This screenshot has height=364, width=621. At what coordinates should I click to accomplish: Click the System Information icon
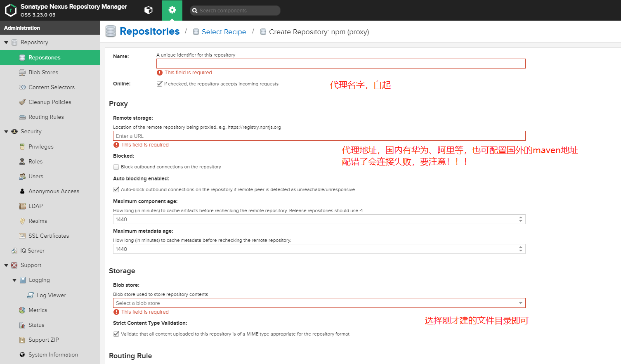(22, 355)
